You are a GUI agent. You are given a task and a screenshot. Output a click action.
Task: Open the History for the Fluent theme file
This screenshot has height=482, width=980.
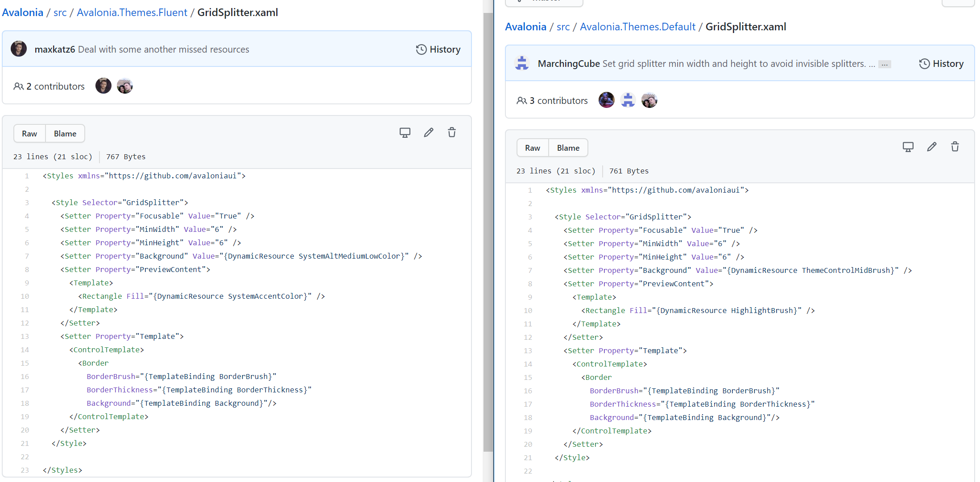tap(438, 49)
